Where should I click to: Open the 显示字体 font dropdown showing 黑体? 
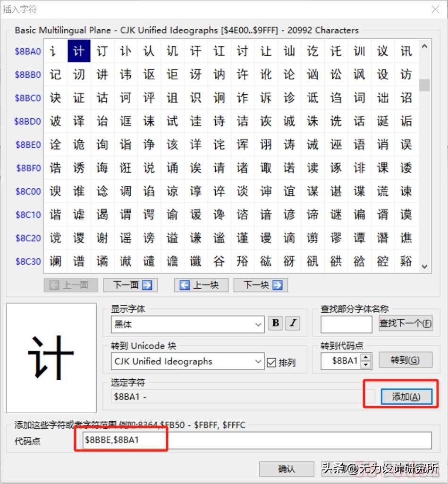(x=187, y=325)
